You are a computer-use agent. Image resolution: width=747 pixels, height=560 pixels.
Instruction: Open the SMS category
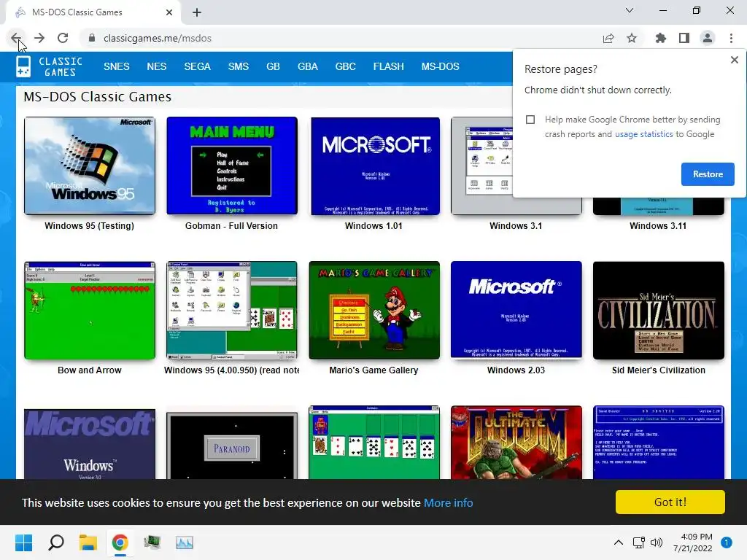point(239,66)
